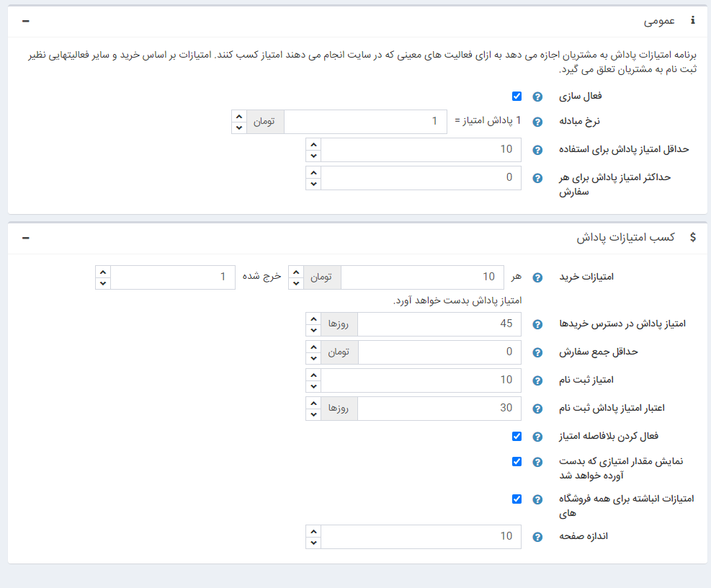711x588 pixels.
Task: Click help icon beside امتیاز ثبت نام
Action: pyautogui.click(x=537, y=380)
